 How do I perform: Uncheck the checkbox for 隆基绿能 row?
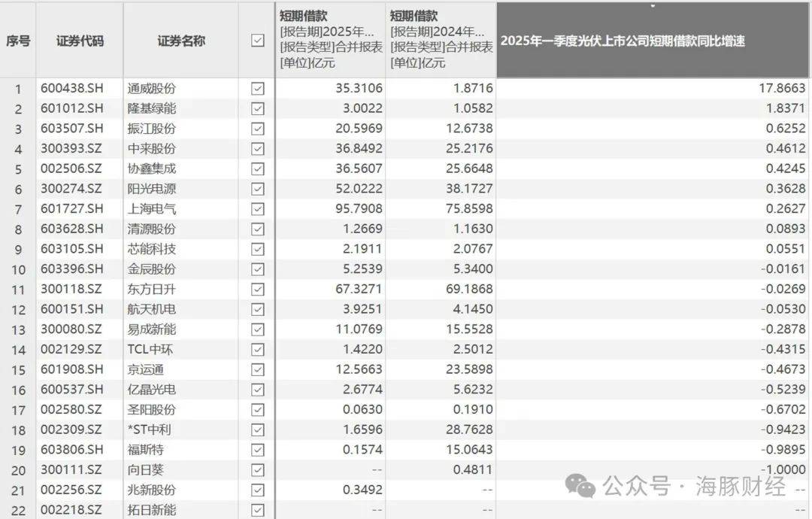click(258, 108)
